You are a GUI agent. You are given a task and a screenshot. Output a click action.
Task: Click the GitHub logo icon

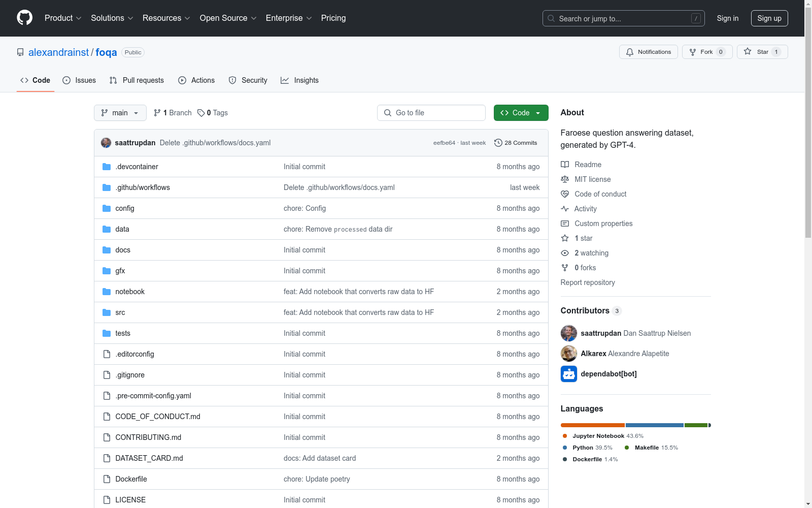(x=24, y=18)
